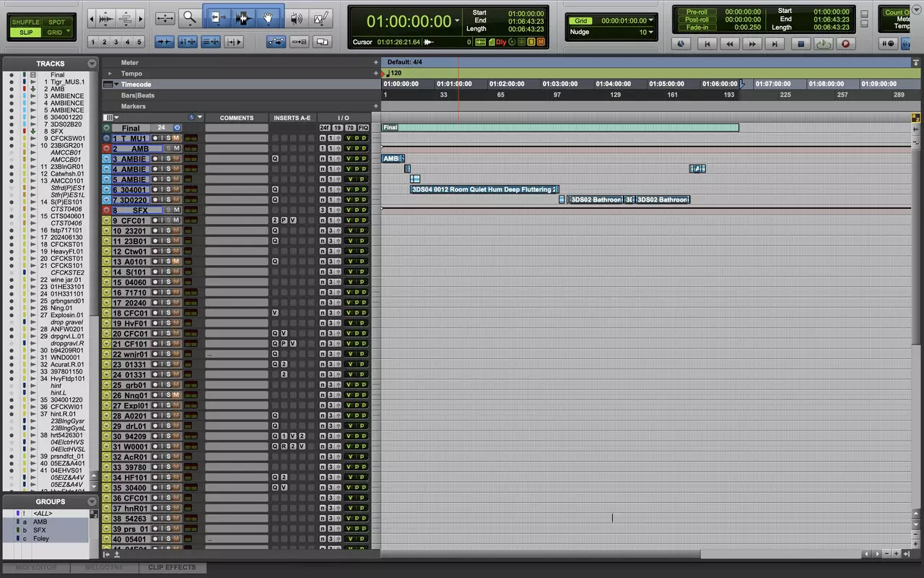The image size is (924, 578).
Task: Click the Fade-in button
Action: pos(697,27)
